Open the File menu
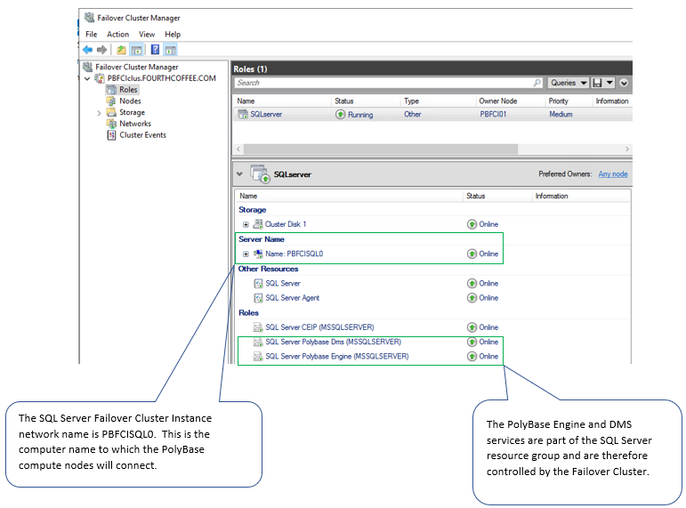Image resolution: width=686 pixels, height=508 pixels. coord(91,34)
